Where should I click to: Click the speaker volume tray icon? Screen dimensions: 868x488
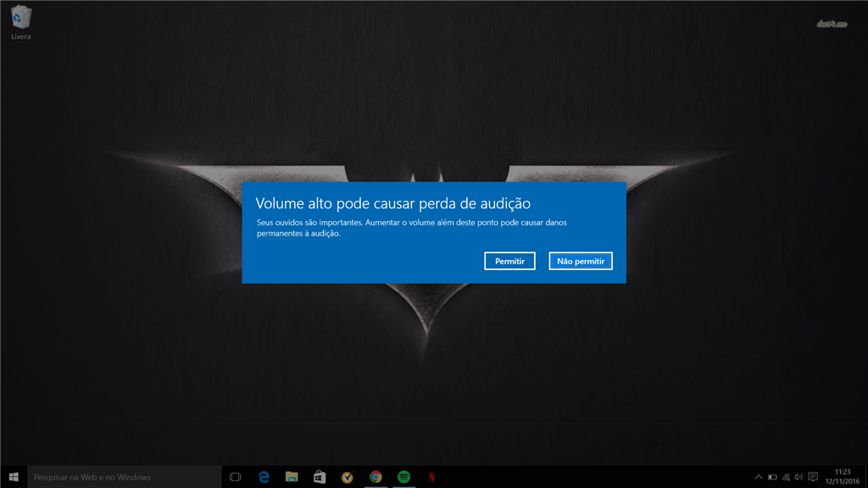[x=798, y=477]
